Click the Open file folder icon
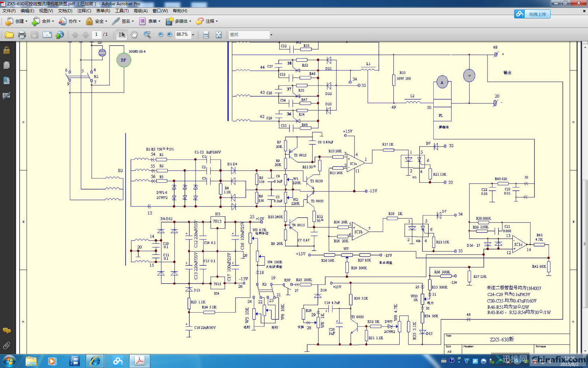The width and height of the screenshot is (588, 368). (x=9, y=35)
